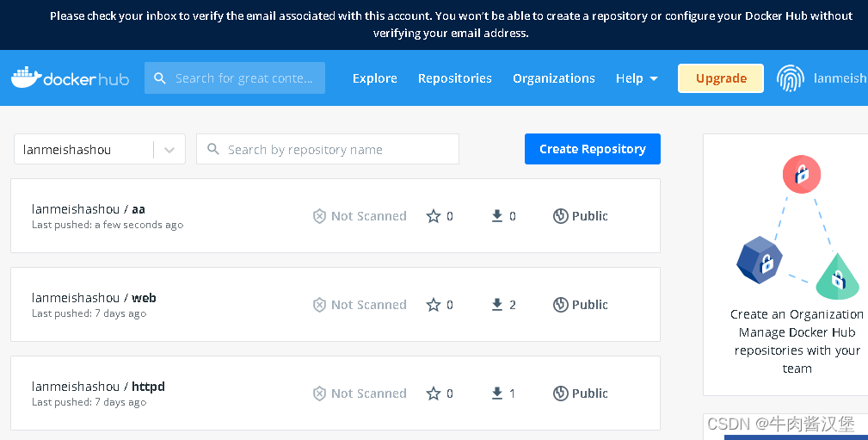The width and height of the screenshot is (868, 440).
Task: Click the Public globe icon for httpd
Action: [561, 394]
